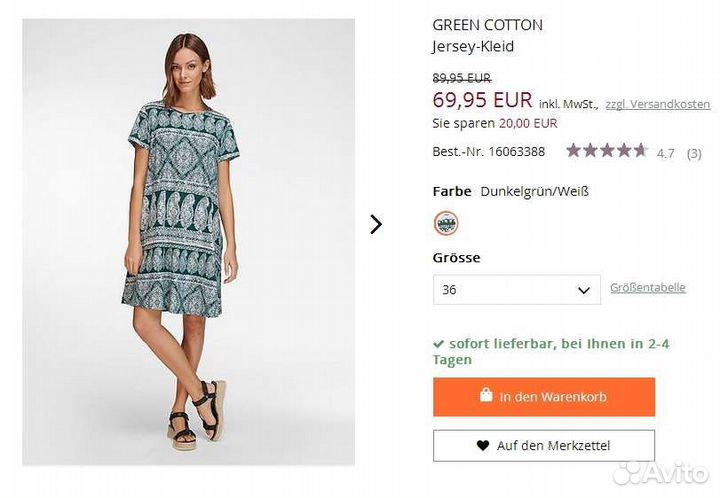Click the Jersey-Kleid product title
The width and height of the screenshot is (720, 498).
point(473,46)
